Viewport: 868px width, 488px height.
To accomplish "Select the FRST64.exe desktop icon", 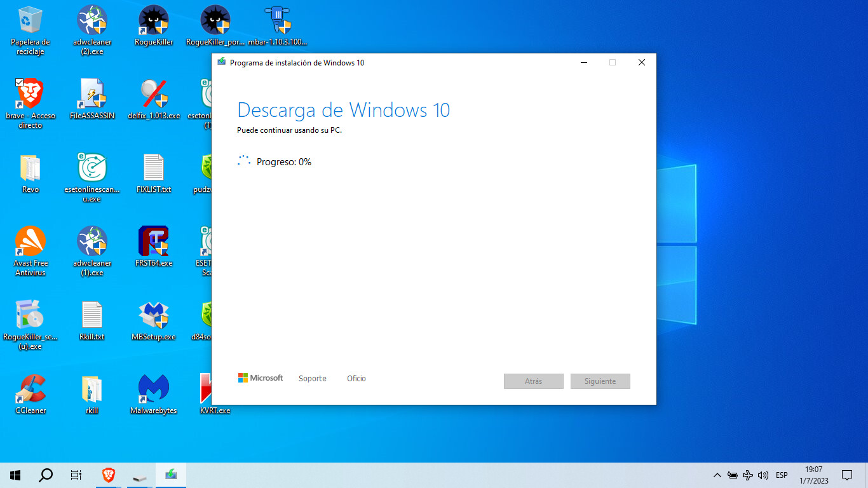I will [154, 247].
